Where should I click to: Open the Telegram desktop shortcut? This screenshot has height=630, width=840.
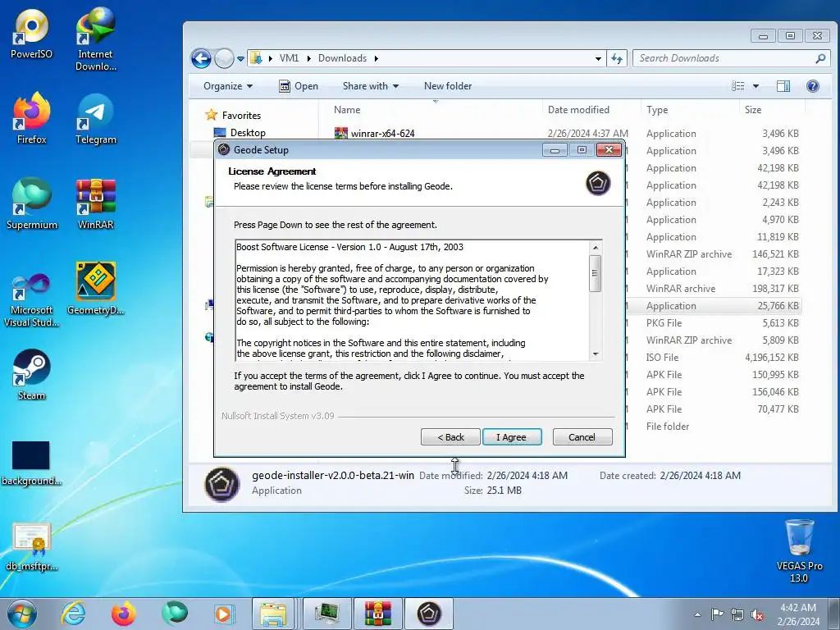click(x=95, y=119)
